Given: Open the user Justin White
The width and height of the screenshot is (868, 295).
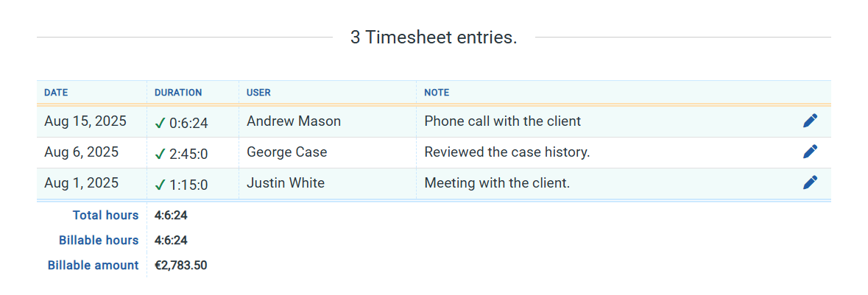Looking at the screenshot, I should 286,182.
